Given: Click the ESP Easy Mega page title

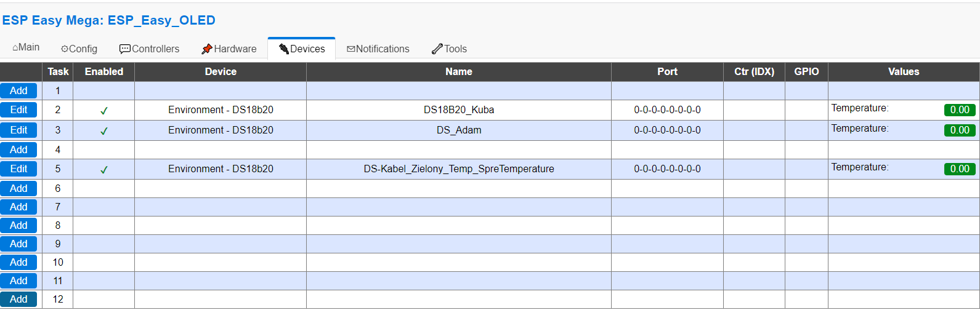Looking at the screenshot, I should (x=108, y=20).
